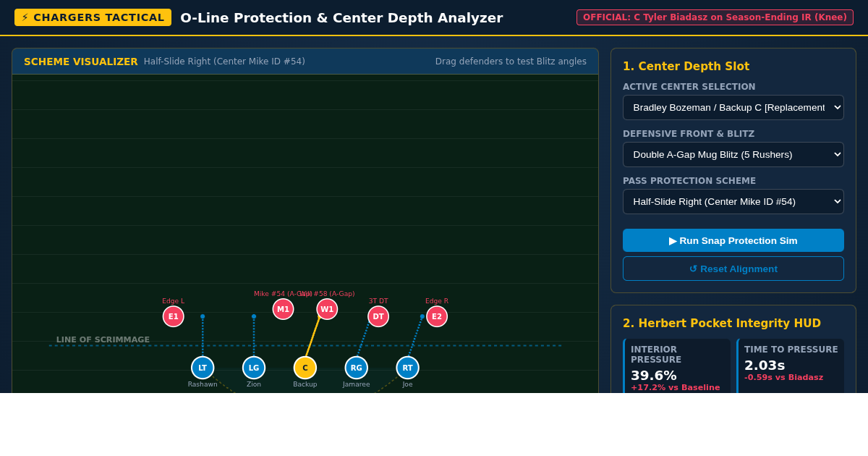
Task: Open the Pass Protection Scheme dropdown
Action: [x=733, y=201]
